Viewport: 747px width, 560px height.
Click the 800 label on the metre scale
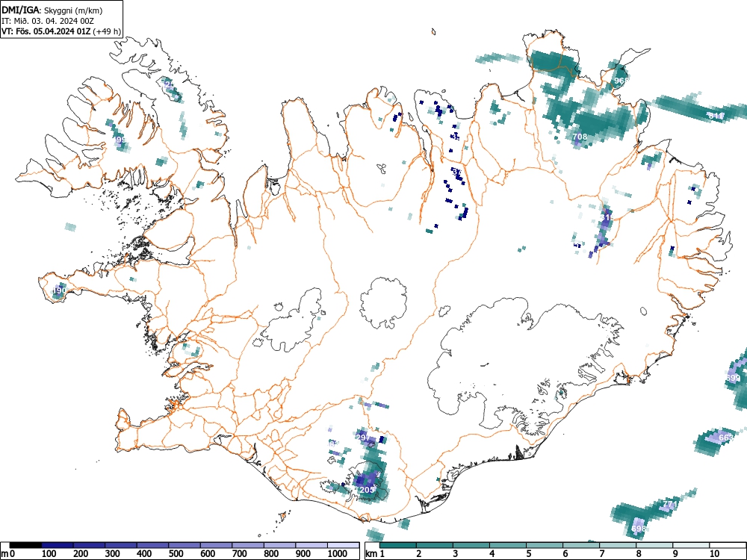[272, 554]
